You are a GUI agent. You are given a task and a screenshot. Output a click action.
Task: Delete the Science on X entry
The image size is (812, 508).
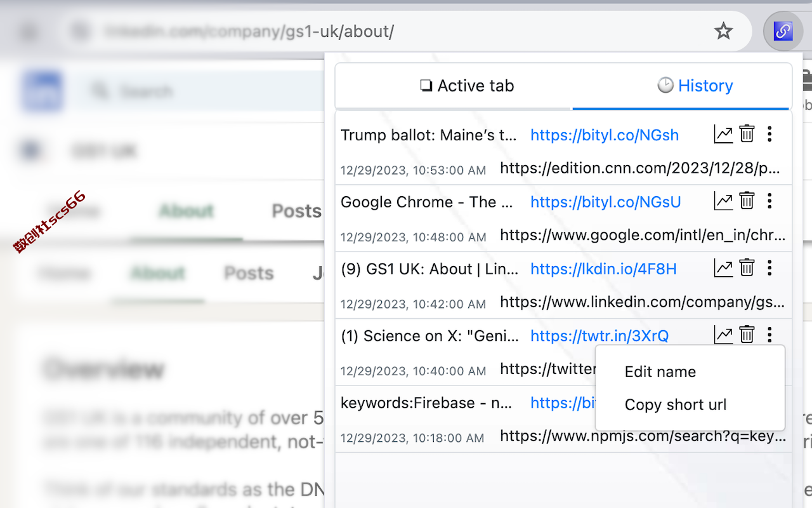(x=747, y=335)
